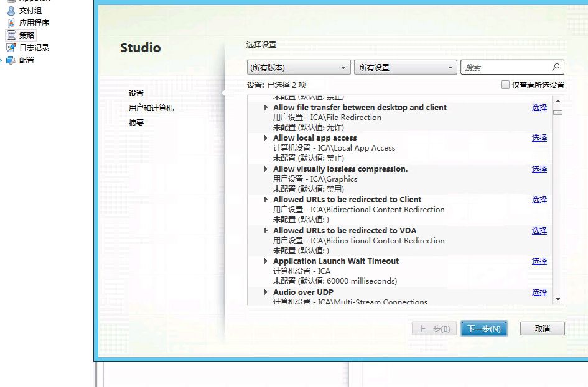Click the 应用程序 icon in tree

click(11, 23)
